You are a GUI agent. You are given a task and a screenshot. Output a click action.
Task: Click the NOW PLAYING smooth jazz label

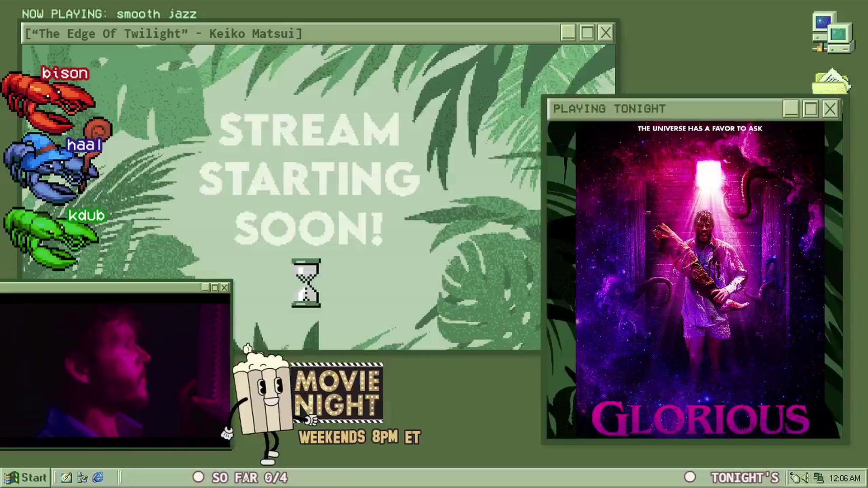coord(109,14)
